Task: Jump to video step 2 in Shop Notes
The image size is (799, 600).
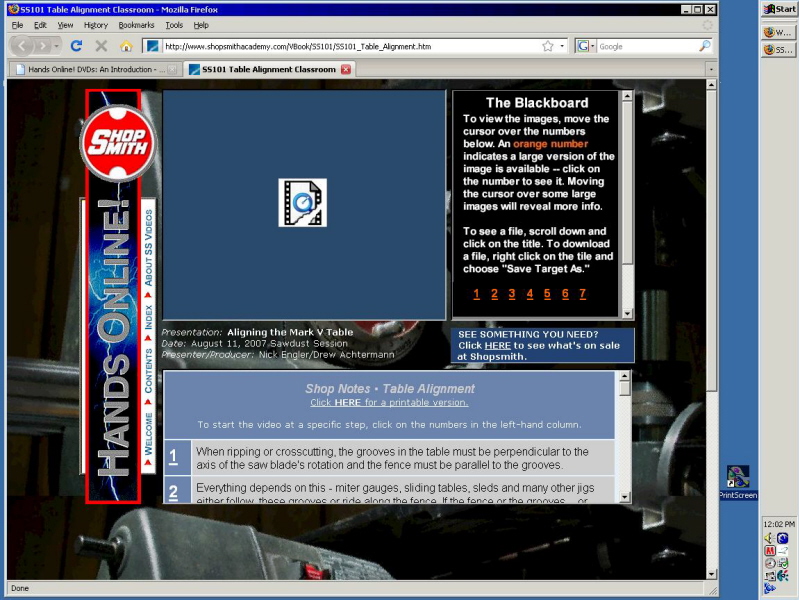Action: 173,491
